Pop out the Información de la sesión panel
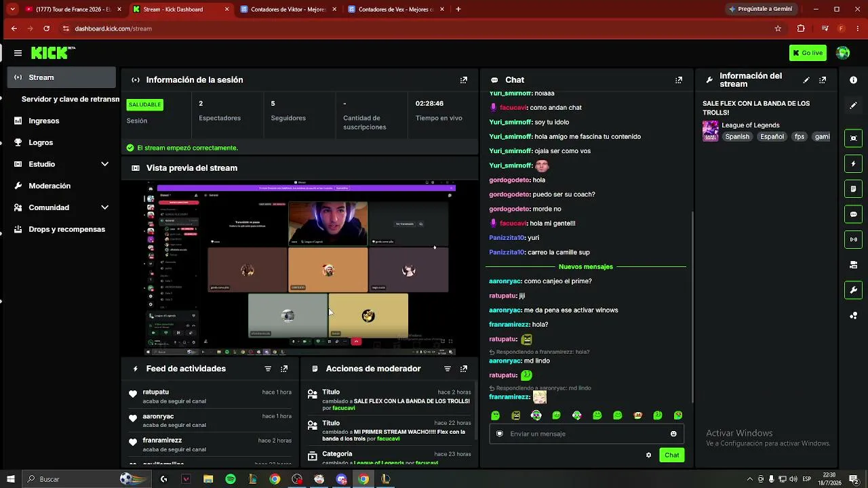868x488 pixels. point(464,80)
